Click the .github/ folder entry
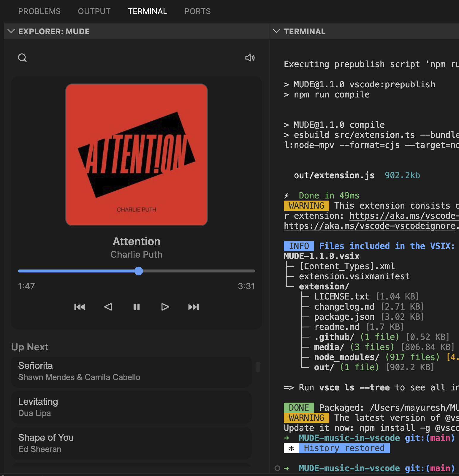 tap(334, 337)
